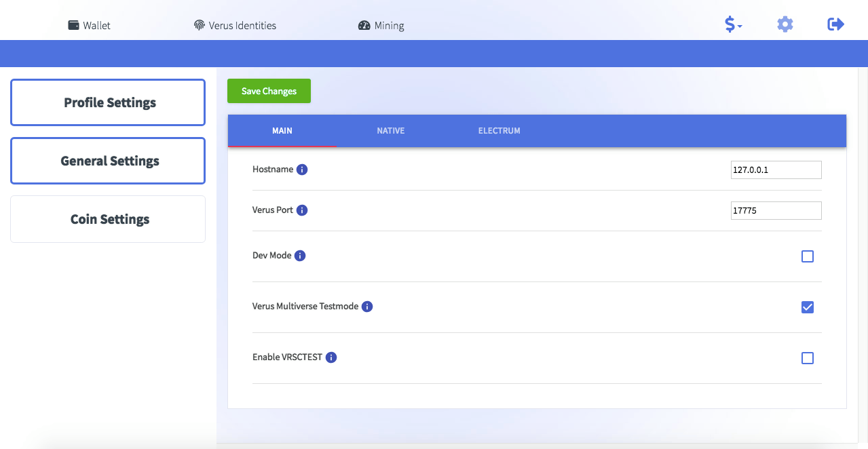Select General Settings
The image size is (868, 449).
coord(108,161)
